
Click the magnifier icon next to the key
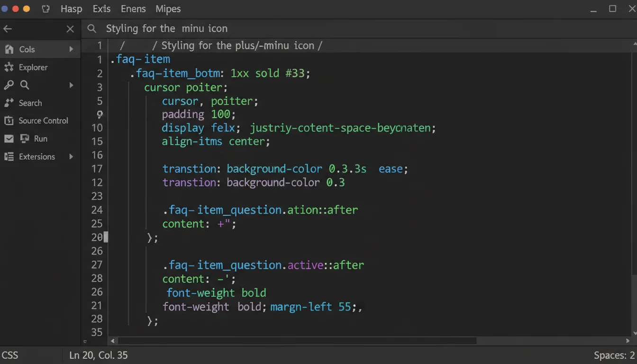click(25, 85)
